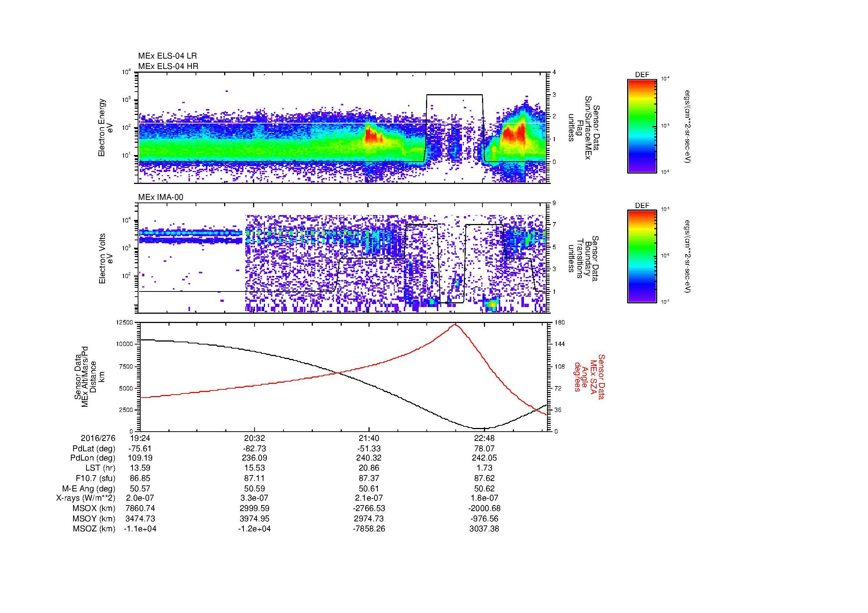Click the '180' SZA axis tick label
Viewport: 868px width, 613px height.
click(559, 322)
